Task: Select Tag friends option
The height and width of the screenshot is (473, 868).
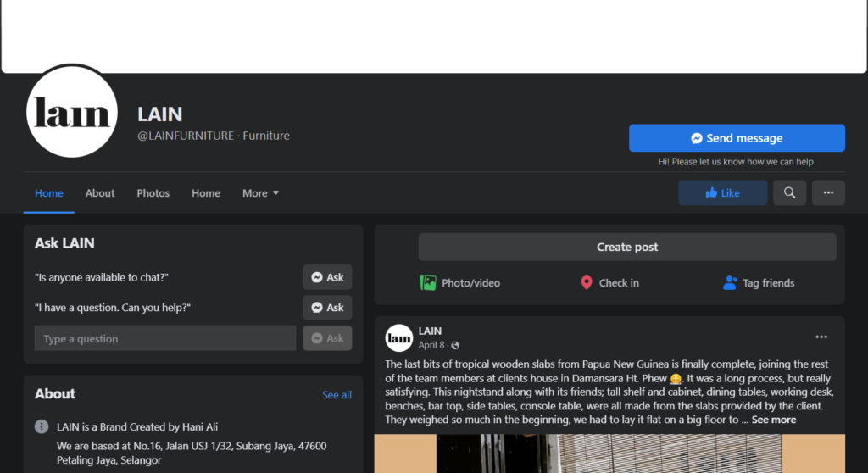Action: 759,283
